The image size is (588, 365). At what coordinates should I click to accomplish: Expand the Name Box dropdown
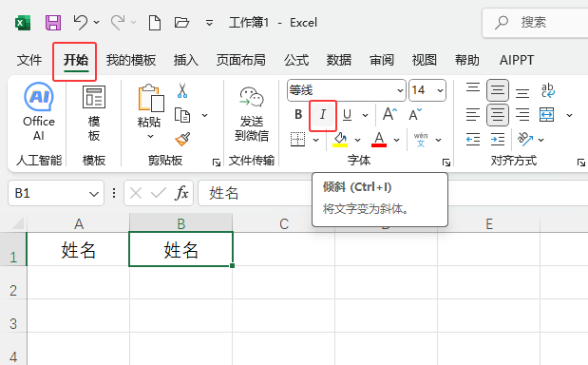[x=94, y=194]
